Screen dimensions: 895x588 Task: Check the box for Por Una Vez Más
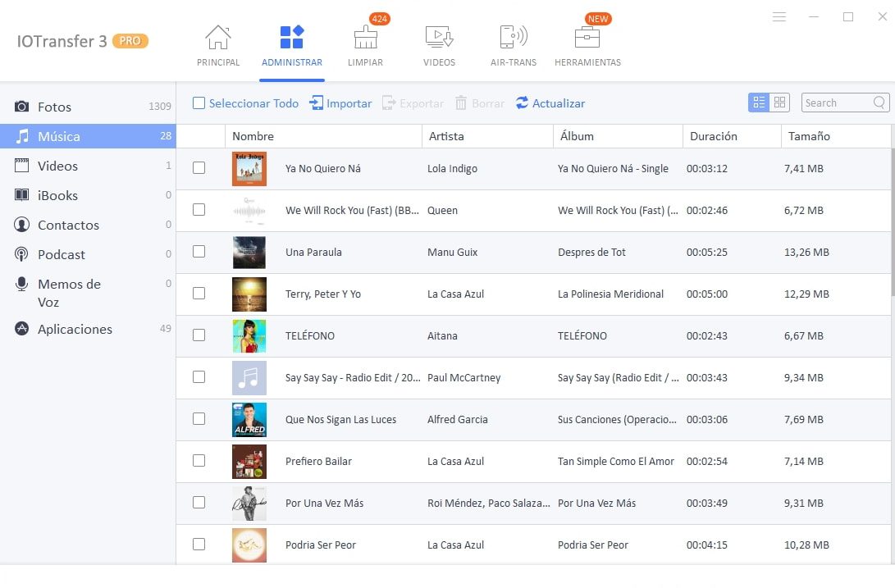[x=199, y=503]
